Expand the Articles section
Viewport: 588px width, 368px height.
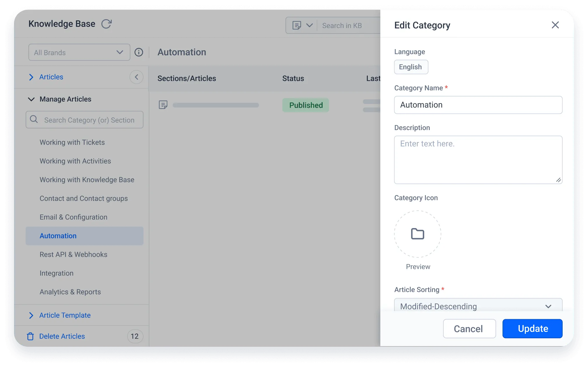point(32,77)
